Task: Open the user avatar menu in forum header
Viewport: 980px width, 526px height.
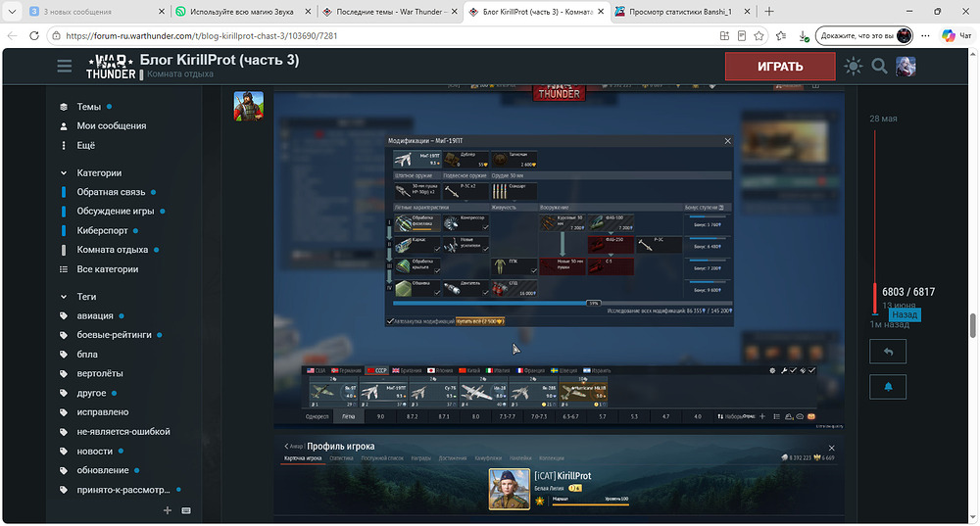Action: pyautogui.click(x=906, y=66)
